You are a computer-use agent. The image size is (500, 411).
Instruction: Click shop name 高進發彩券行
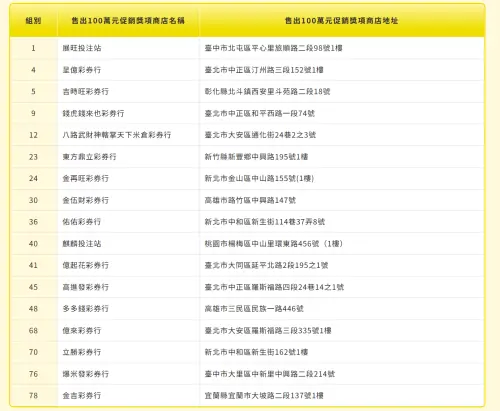coord(86,287)
